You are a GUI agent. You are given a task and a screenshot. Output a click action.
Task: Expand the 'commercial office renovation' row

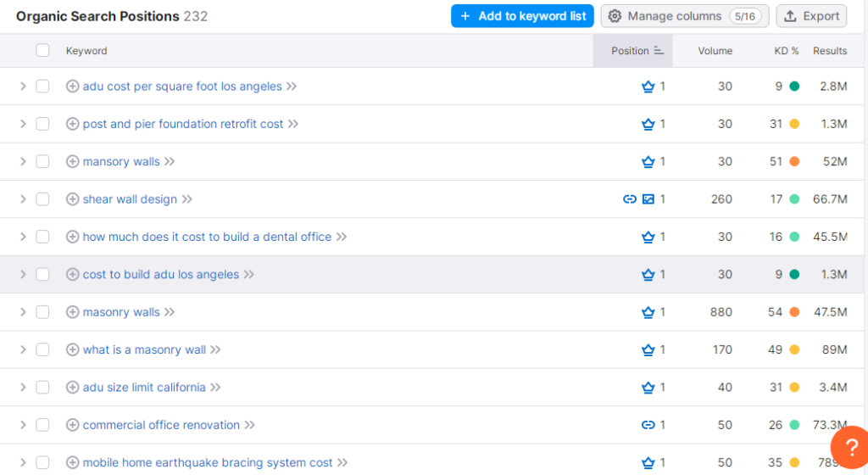pyautogui.click(x=23, y=425)
